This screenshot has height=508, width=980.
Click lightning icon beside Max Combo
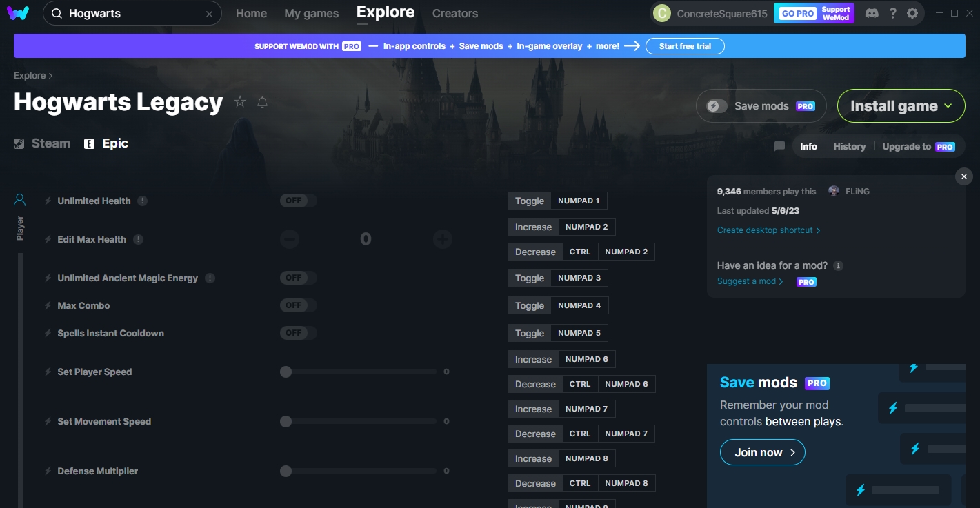pos(48,305)
